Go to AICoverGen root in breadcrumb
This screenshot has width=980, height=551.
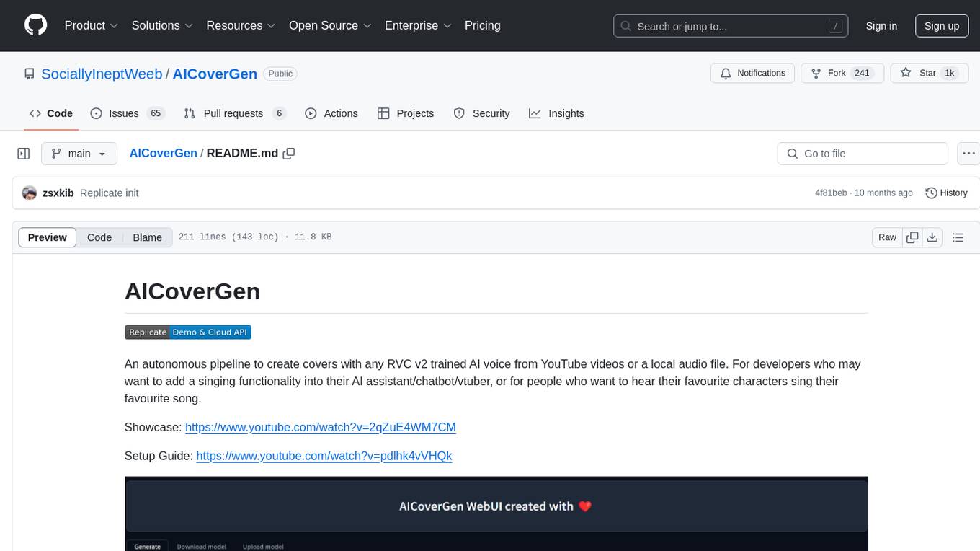click(163, 154)
